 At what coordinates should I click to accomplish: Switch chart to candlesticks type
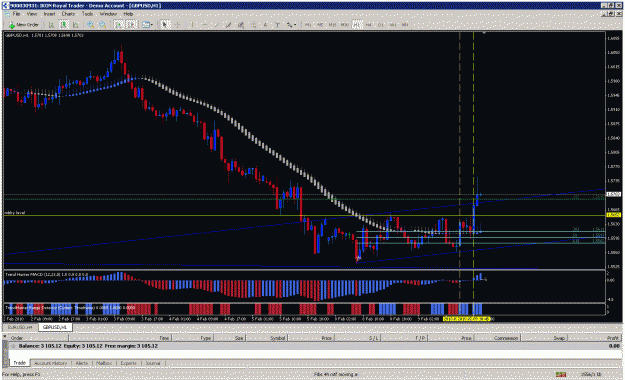[64, 25]
